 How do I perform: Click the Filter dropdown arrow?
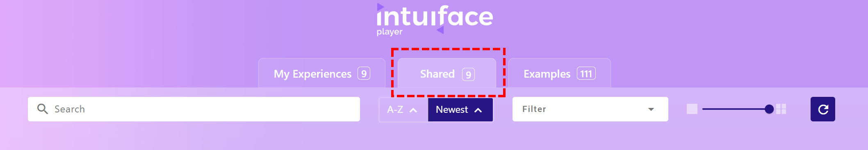click(x=651, y=109)
